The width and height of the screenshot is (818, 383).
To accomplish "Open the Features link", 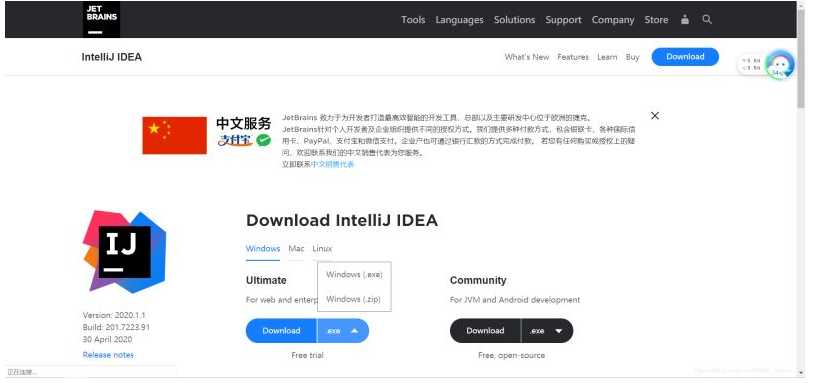I will tap(573, 57).
